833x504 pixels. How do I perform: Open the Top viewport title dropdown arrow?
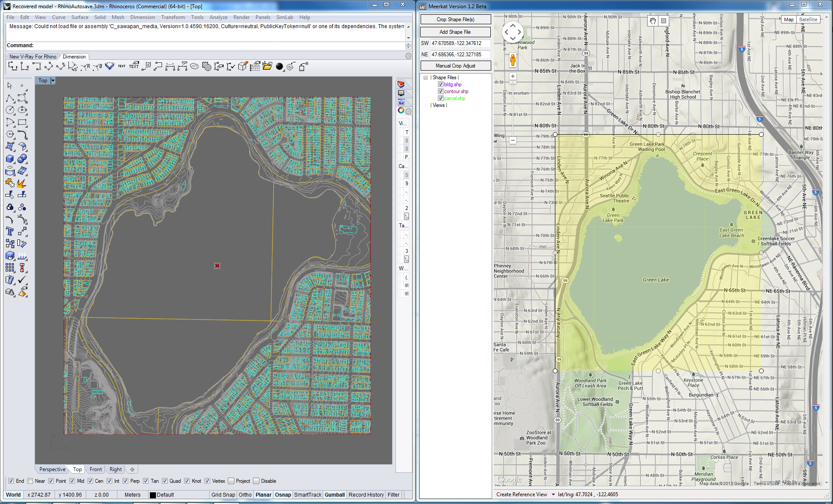coord(53,81)
